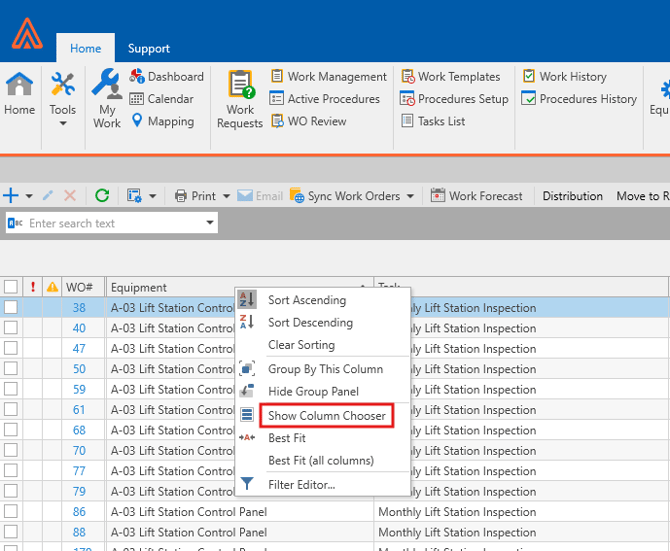Open the Mapping pin icon
The width and height of the screenshot is (670, 551).
pos(137,121)
